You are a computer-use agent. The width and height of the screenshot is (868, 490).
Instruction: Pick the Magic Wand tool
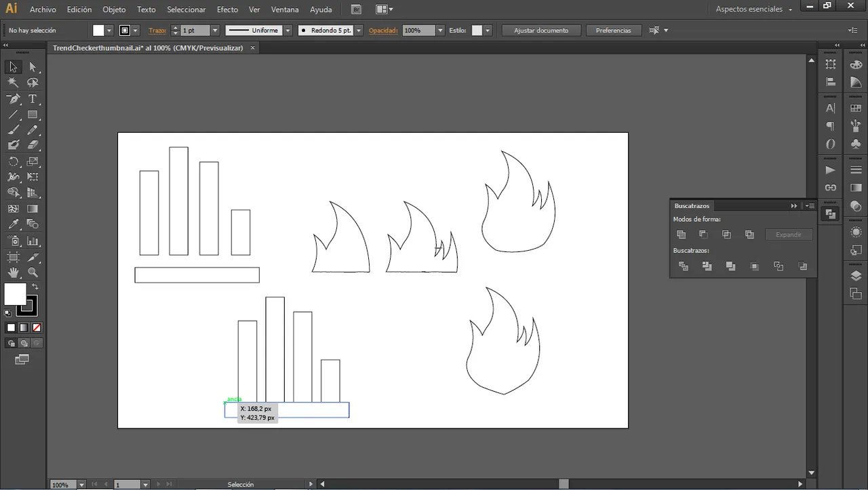pos(13,83)
